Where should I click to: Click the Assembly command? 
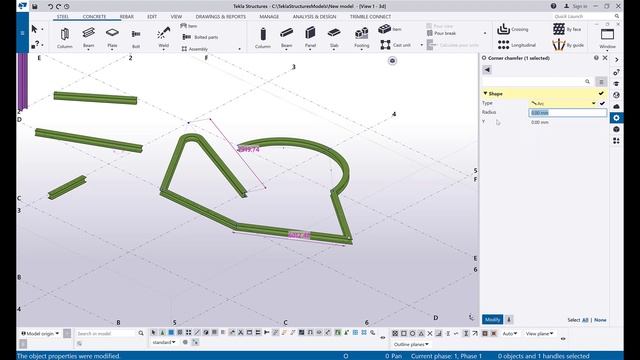tap(195, 49)
